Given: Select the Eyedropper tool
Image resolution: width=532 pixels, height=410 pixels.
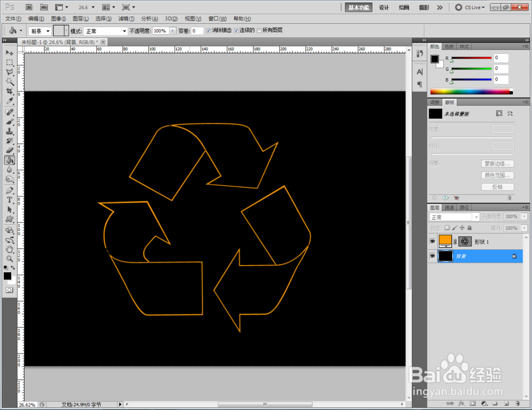Looking at the screenshot, I should 10,101.
